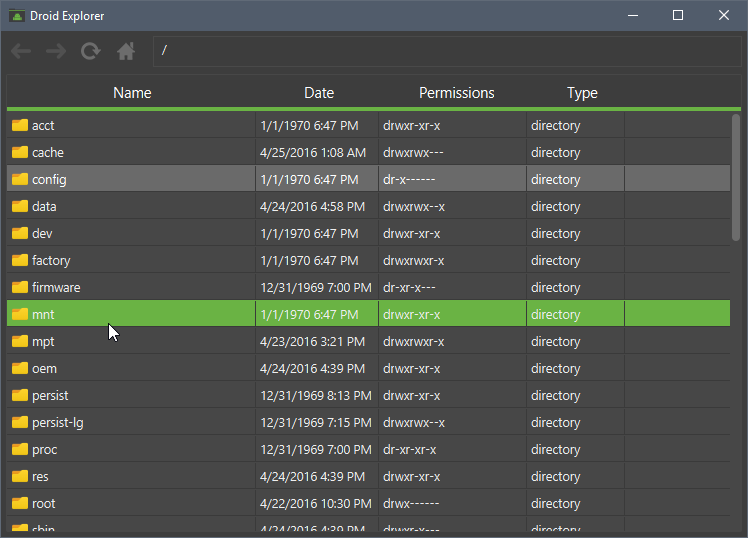The image size is (748, 538).
Task: Refresh the current directory listing
Action: pos(91,51)
